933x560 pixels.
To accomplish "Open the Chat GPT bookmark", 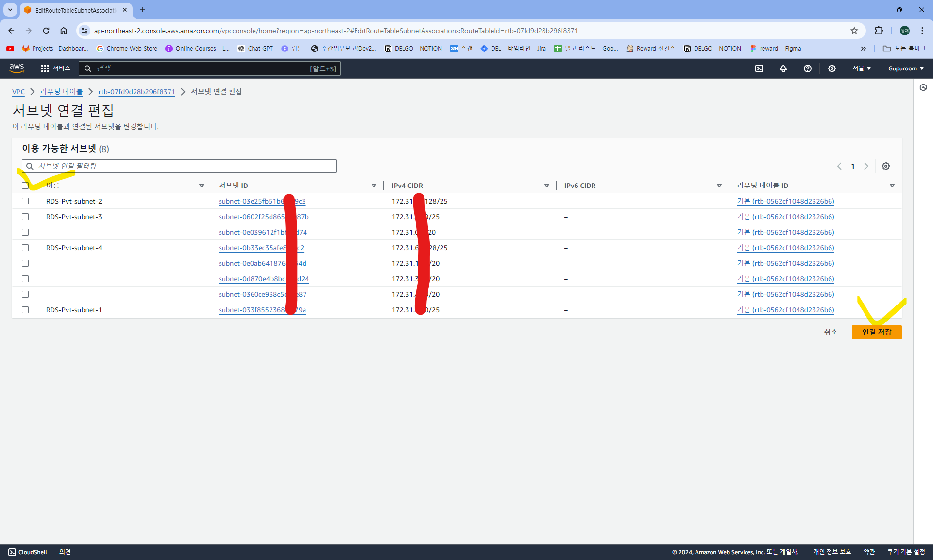I will pos(255,48).
